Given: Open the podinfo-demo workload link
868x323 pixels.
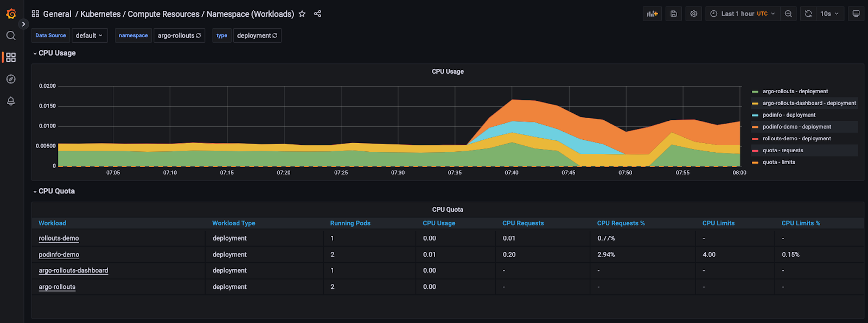Looking at the screenshot, I should (x=59, y=254).
